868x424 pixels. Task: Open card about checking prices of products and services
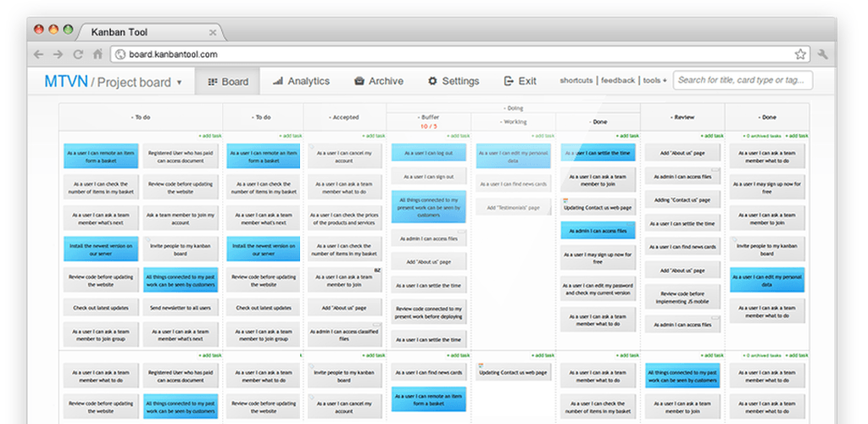344,219
